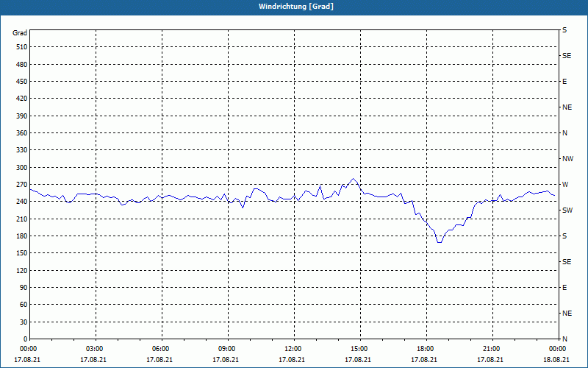Select the 17.08.21 date below 09:00

coord(226,360)
